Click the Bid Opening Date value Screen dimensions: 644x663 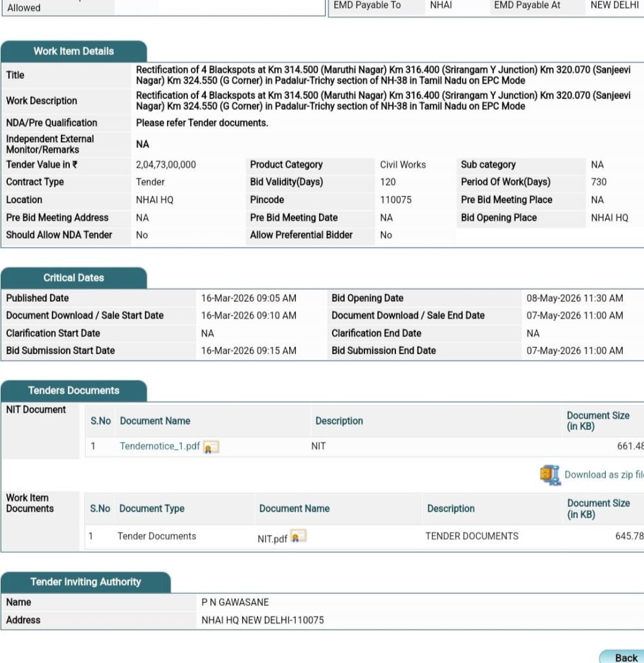point(575,298)
